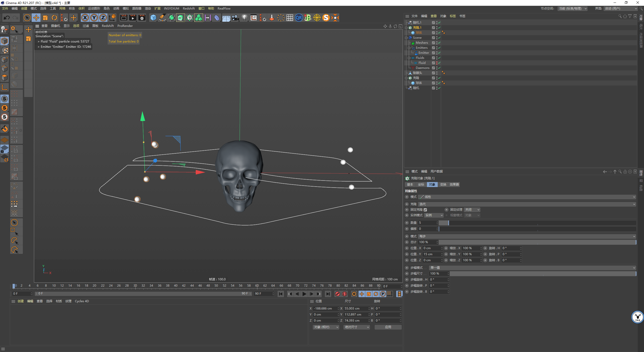This screenshot has height=352, width=644.
Task: Toggle the enable checkmark for Meshers
Action: coord(439,43)
